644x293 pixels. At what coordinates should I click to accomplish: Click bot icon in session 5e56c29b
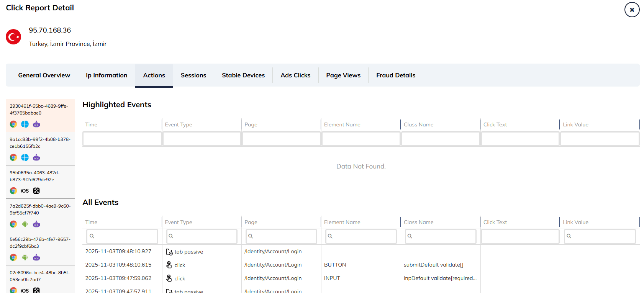tap(36, 257)
